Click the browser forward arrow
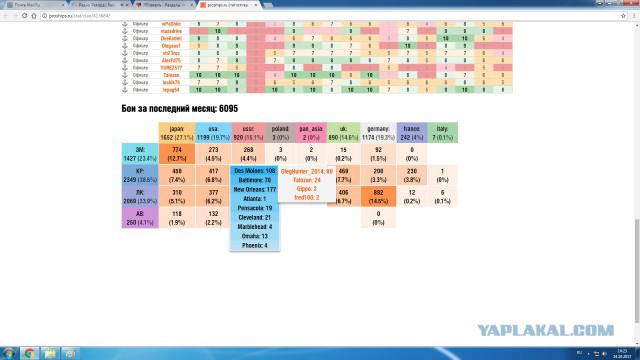The height and width of the screenshot is (360, 640). coord(15,16)
